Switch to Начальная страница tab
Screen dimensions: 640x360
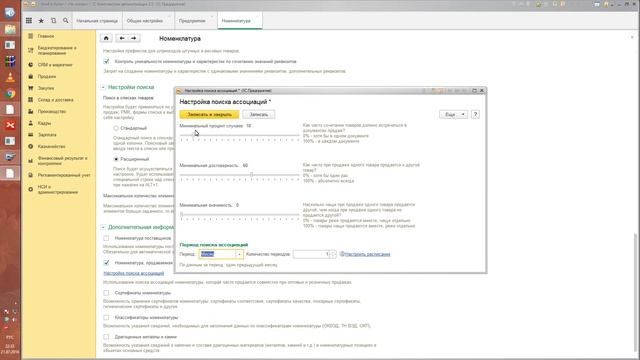[x=97, y=21]
